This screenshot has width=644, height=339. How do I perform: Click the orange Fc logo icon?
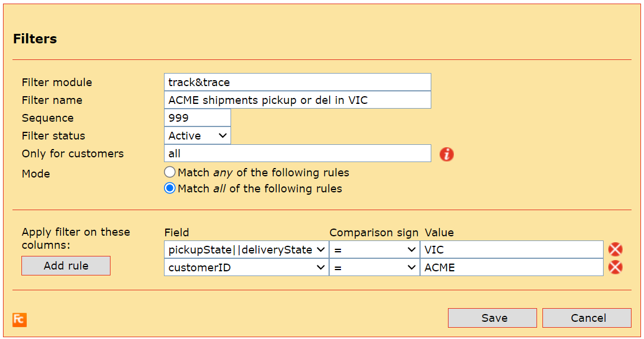[20, 319]
